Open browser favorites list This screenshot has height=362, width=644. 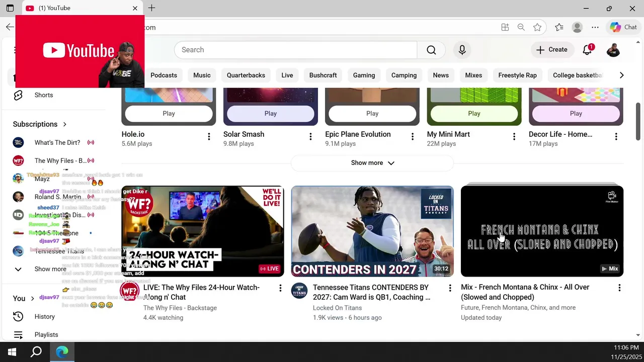tap(559, 27)
